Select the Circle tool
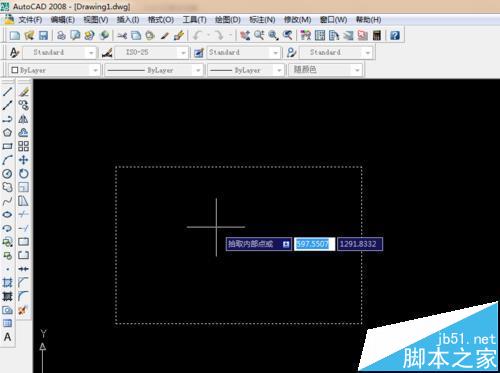The image size is (500, 373). coord(7,173)
